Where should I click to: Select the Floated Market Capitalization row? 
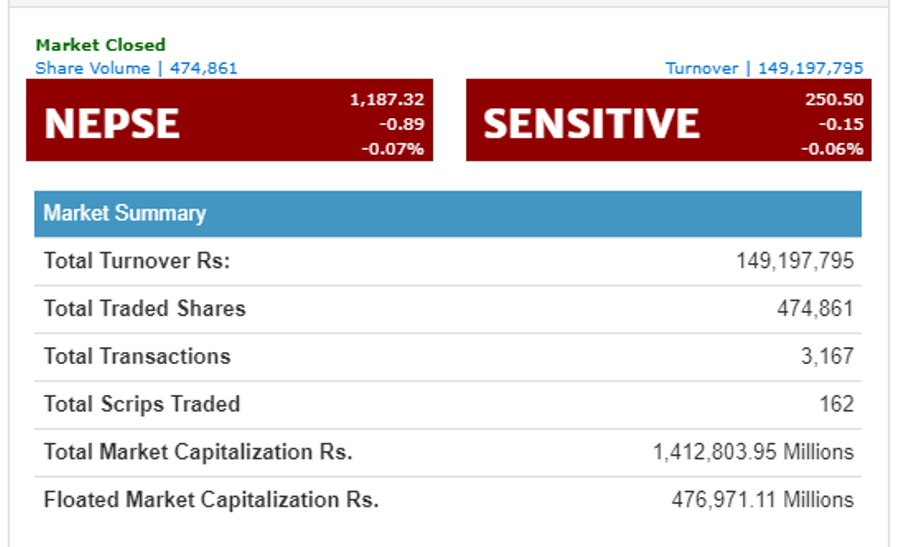click(448, 500)
